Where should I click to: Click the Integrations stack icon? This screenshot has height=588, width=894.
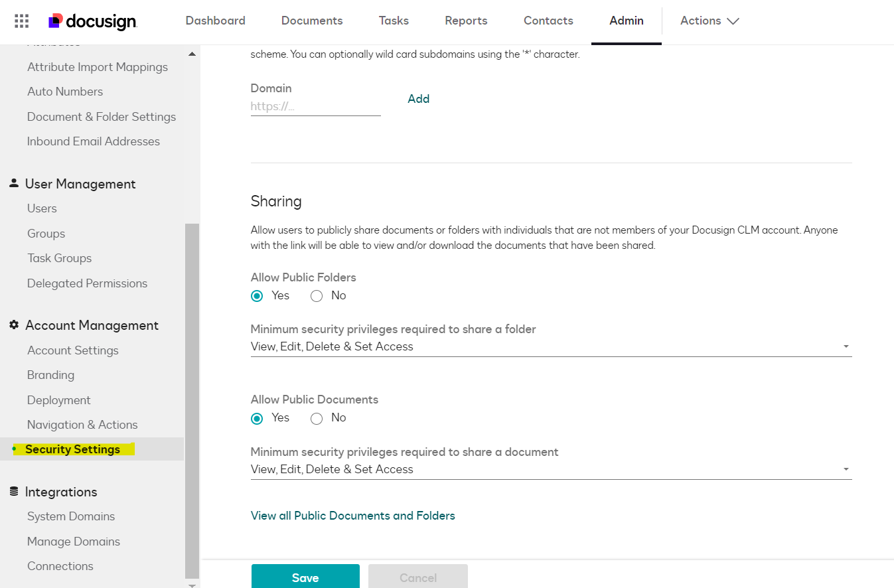pyautogui.click(x=13, y=491)
